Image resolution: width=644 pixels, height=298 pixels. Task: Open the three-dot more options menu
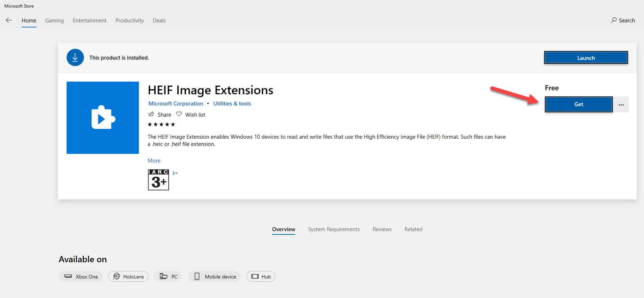point(621,105)
